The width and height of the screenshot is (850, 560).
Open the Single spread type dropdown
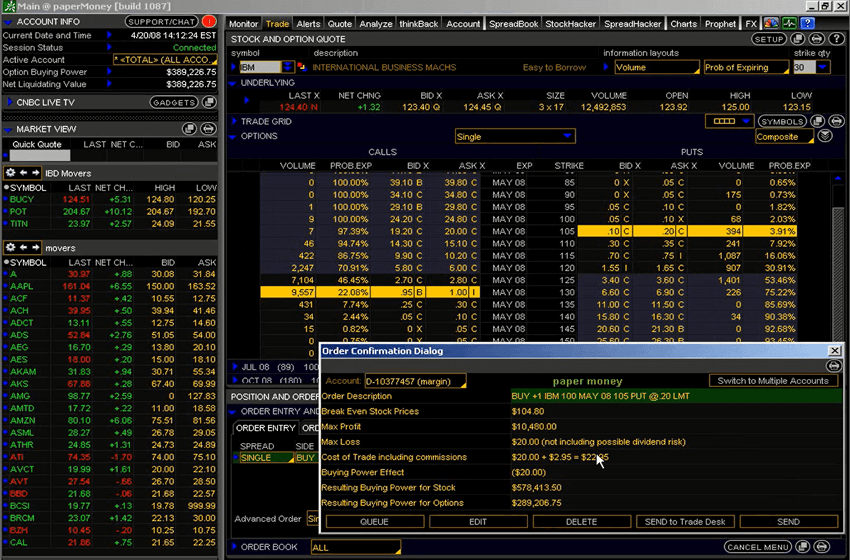click(x=515, y=137)
